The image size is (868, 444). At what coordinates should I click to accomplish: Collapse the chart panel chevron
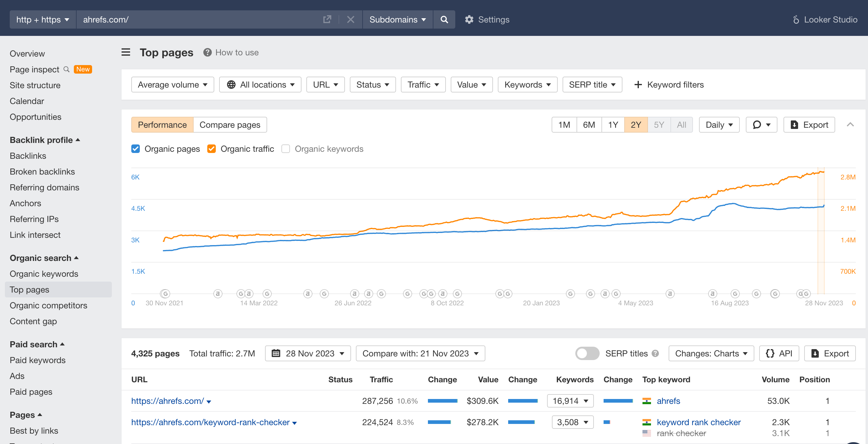coord(850,125)
